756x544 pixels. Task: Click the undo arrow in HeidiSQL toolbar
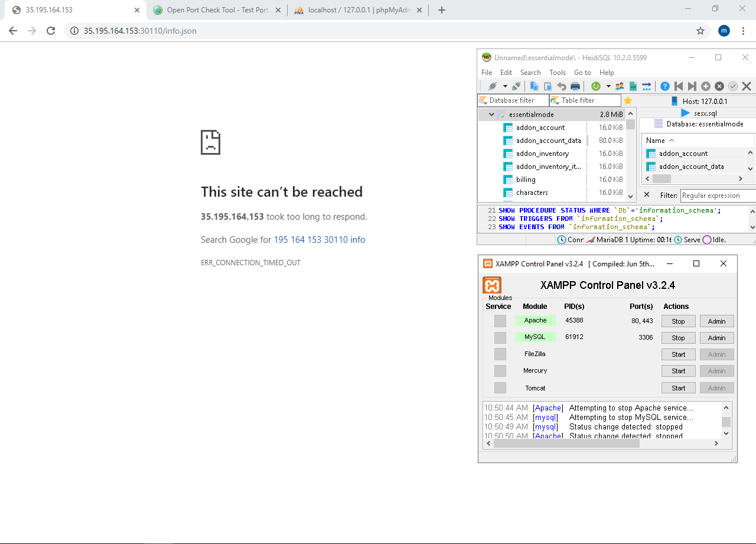(x=562, y=86)
